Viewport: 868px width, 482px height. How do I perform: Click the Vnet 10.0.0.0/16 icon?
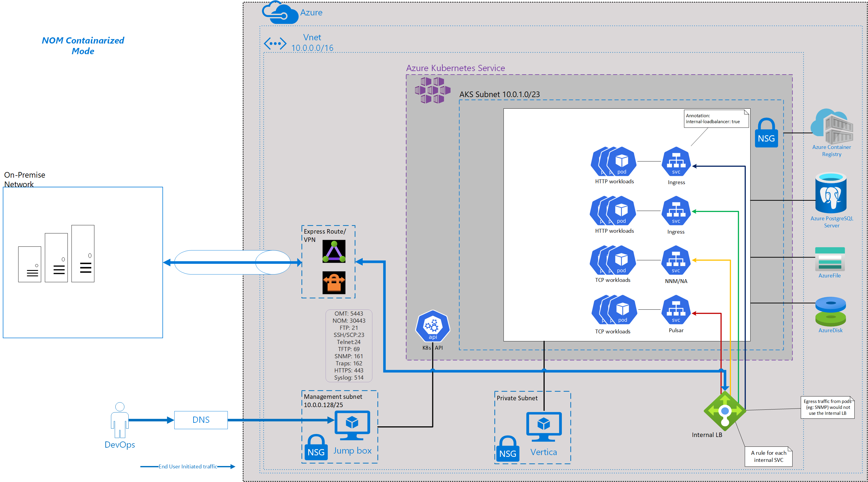click(x=276, y=43)
